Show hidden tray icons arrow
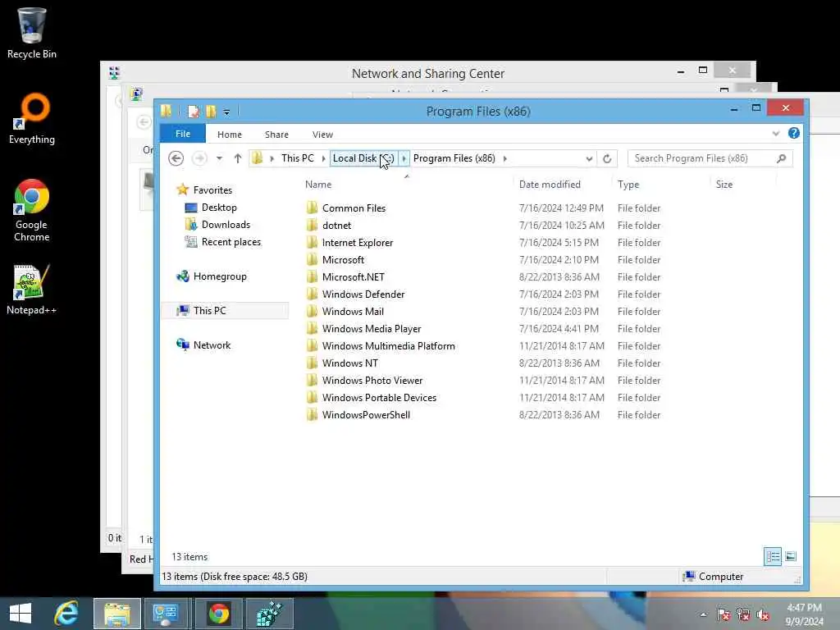This screenshot has height=630, width=840. pyautogui.click(x=703, y=614)
